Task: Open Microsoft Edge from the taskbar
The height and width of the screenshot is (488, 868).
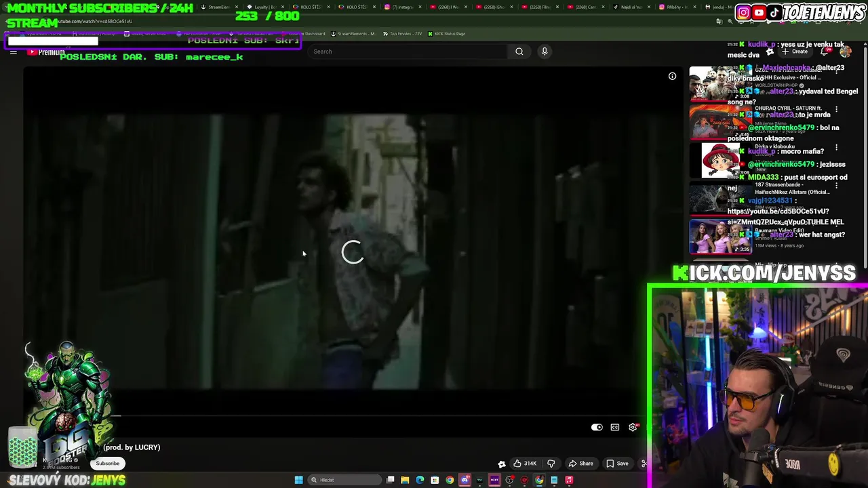Action: (420, 480)
